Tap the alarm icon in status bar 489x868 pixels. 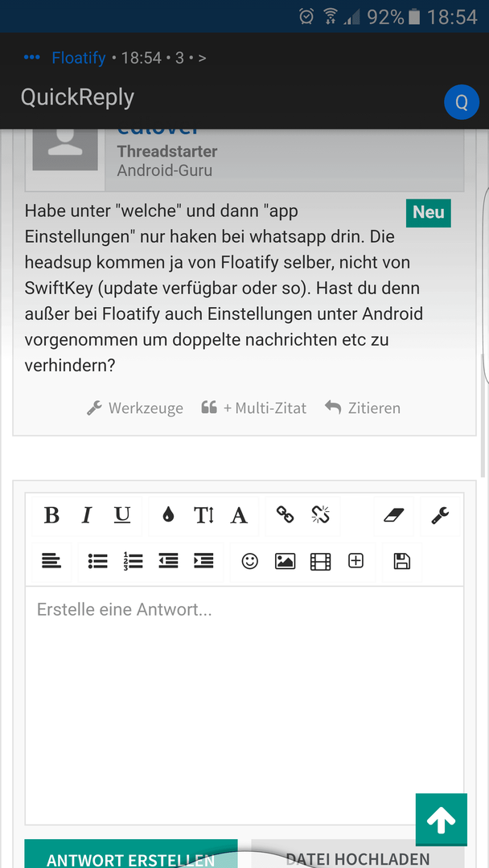(x=306, y=17)
